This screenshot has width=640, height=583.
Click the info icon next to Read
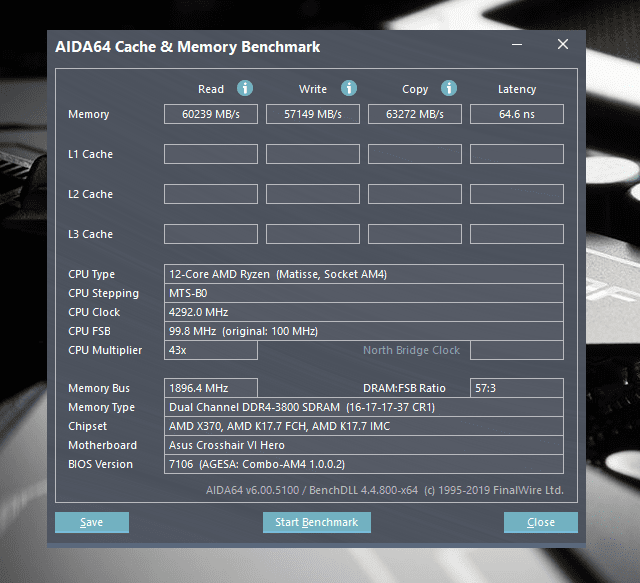(x=245, y=88)
